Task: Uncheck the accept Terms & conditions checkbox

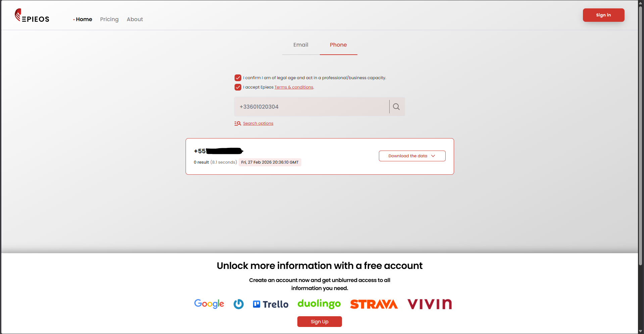Action: point(238,87)
